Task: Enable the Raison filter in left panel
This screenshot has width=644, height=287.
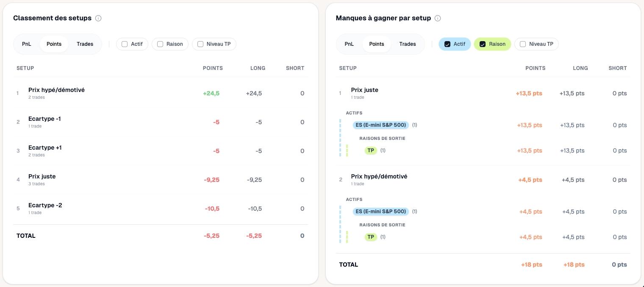Action: pyautogui.click(x=160, y=44)
